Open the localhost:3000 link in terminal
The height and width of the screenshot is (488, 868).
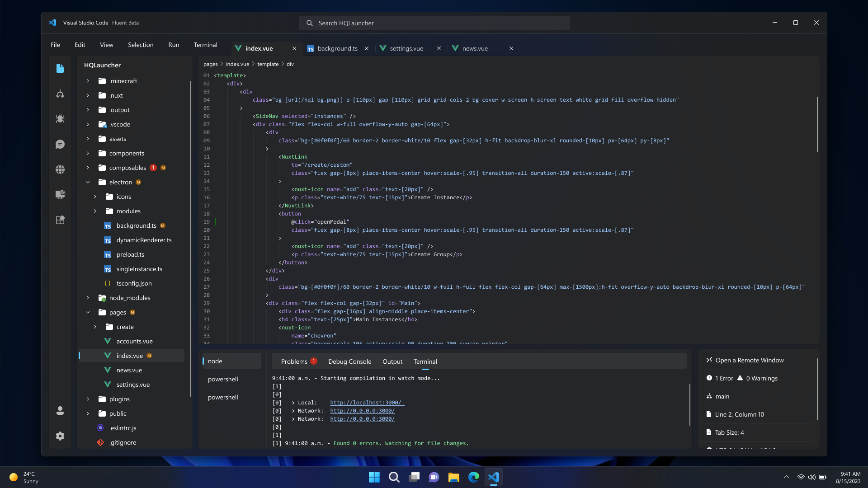367,403
